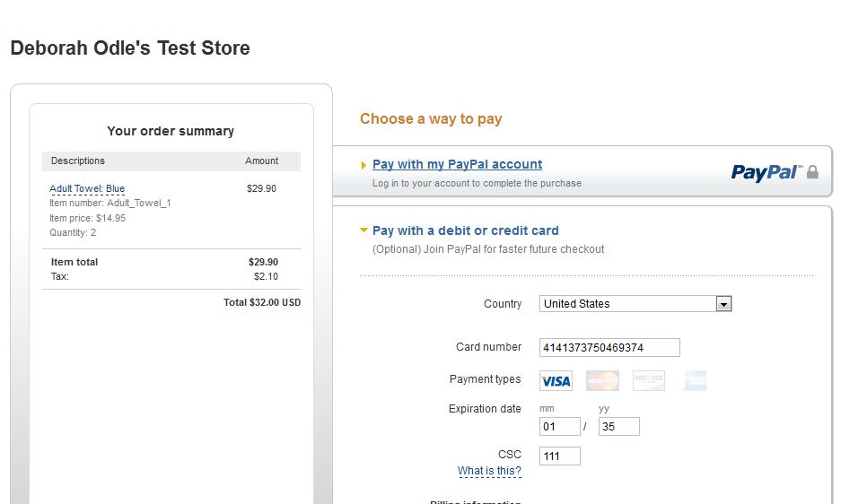The image size is (867, 504).
Task: Click the Discover card icon
Action: coord(648,381)
